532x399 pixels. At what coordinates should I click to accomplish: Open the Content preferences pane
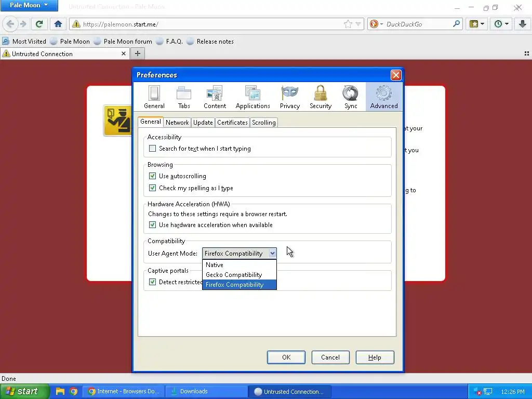point(215,97)
